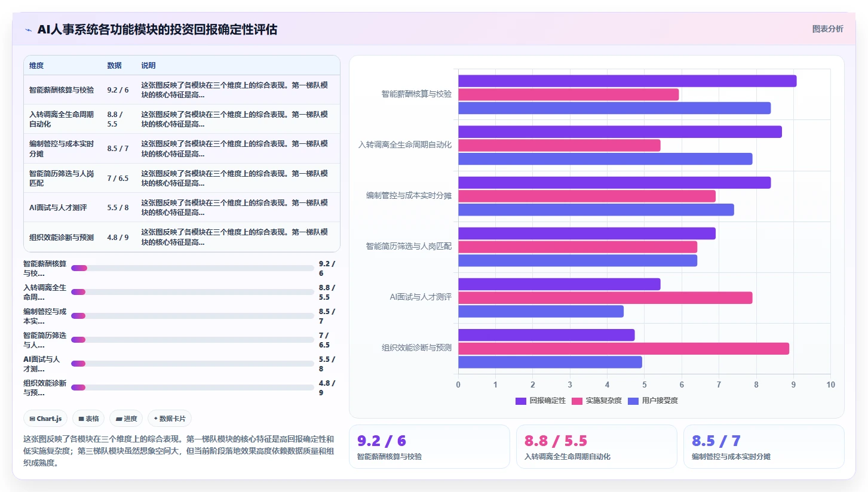Image resolution: width=868 pixels, height=492 pixels.
Task: Click the icon inside the Chart.js chip
Action: coord(32,419)
